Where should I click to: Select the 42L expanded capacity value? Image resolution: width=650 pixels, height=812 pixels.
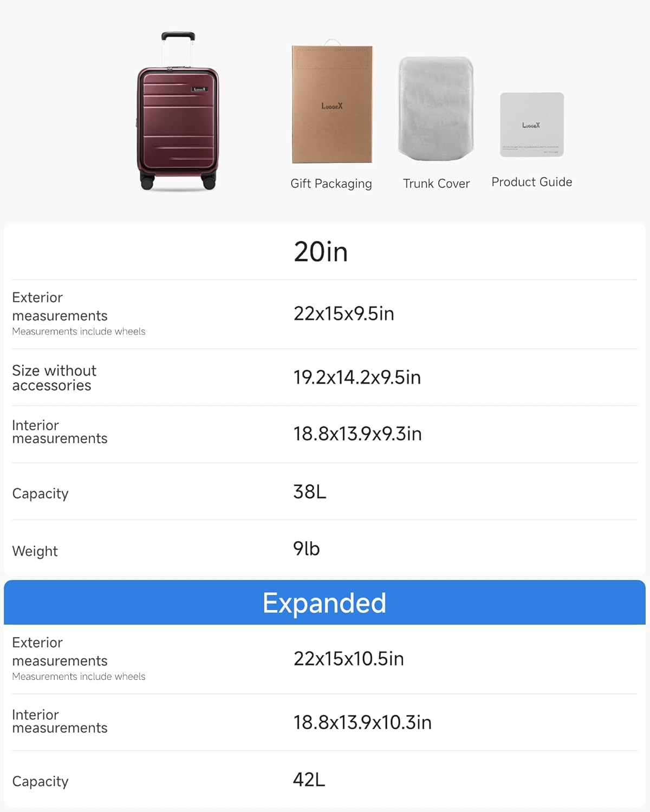tap(309, 780)
